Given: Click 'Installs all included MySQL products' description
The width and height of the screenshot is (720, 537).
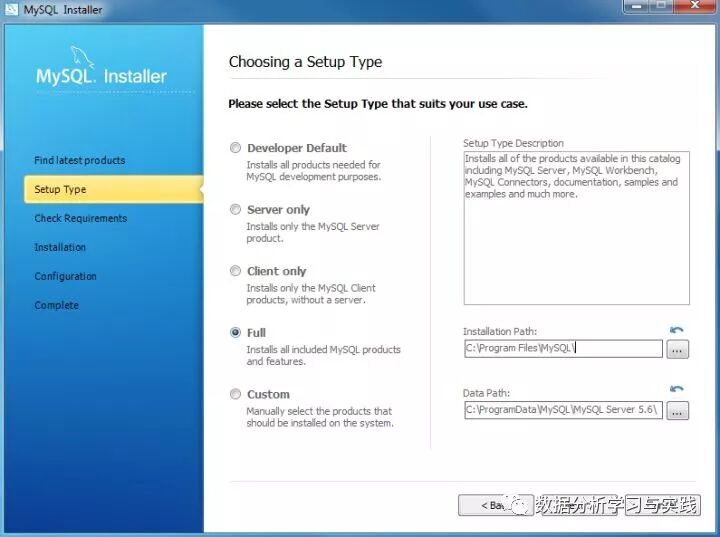Looking at the screenshot, I should tap(323, 356).
